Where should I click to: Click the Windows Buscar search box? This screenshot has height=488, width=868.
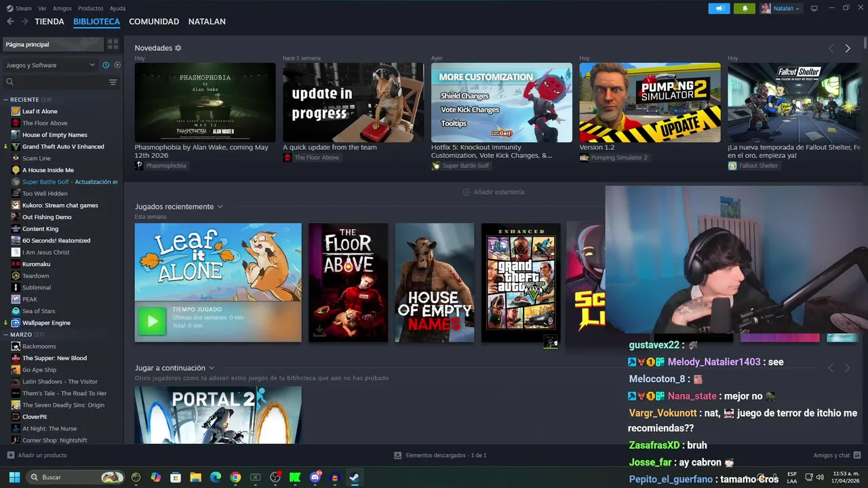tap(76, 477)
